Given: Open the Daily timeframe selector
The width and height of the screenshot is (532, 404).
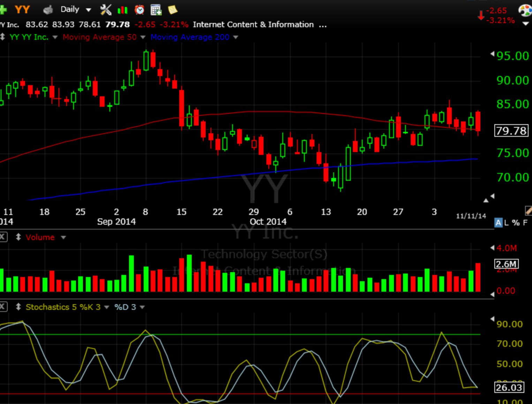Looking at the screenshot, I should (76, 9).
